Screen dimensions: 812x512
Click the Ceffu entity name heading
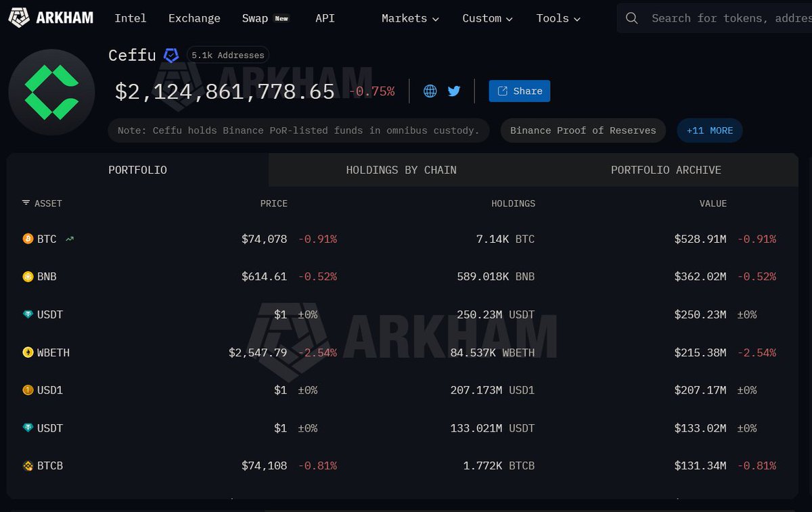tap(132, 55)
